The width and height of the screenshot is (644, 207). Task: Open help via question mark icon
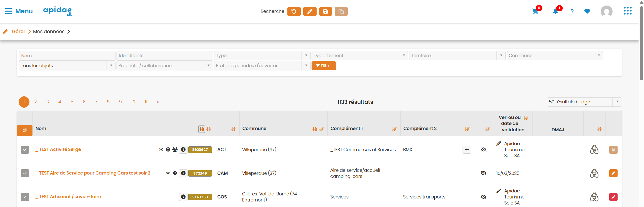tap(572, 11)
